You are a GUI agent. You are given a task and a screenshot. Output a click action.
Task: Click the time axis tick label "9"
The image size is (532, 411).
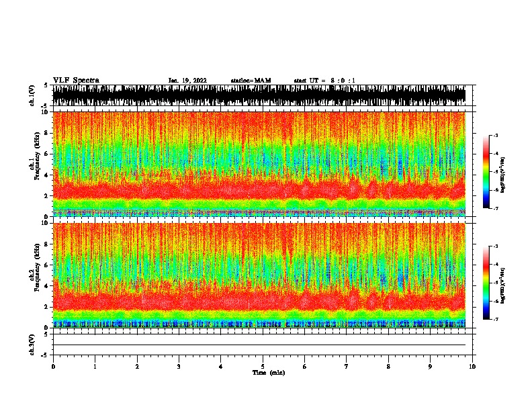click(x=430, y=367)
